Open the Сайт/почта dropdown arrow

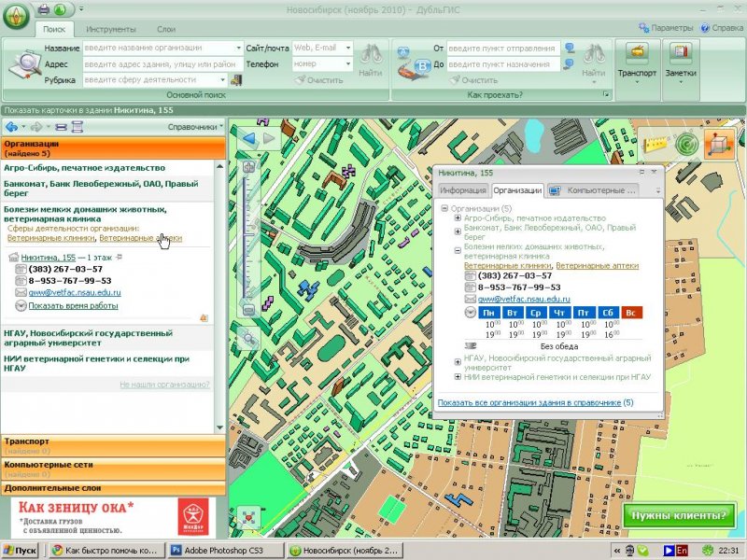[x=348, y=49]
